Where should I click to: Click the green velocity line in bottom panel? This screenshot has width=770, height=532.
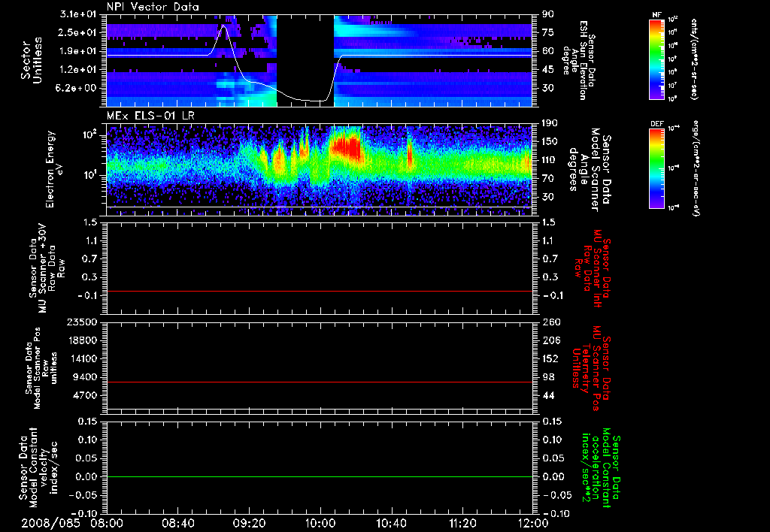[319, 476]
